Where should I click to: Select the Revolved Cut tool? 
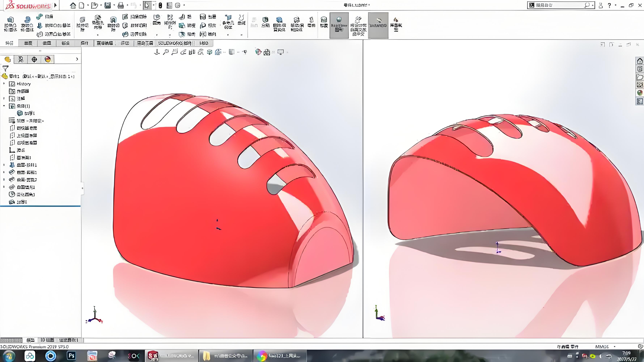[x=113, y=24]
